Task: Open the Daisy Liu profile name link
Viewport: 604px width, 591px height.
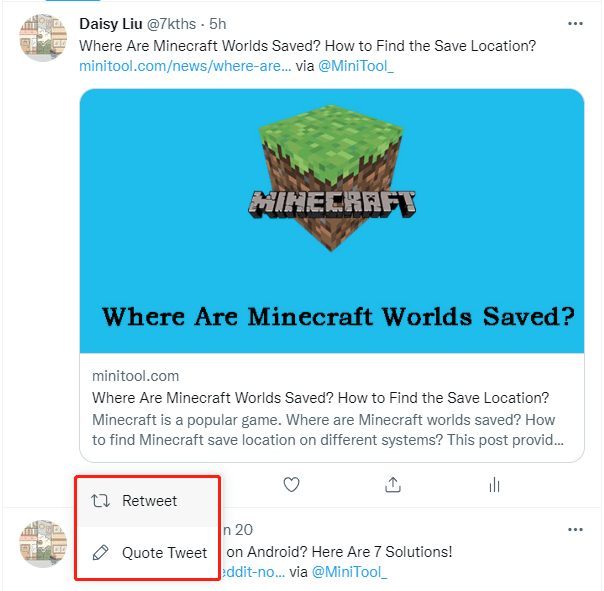Action: coord(115,23)
